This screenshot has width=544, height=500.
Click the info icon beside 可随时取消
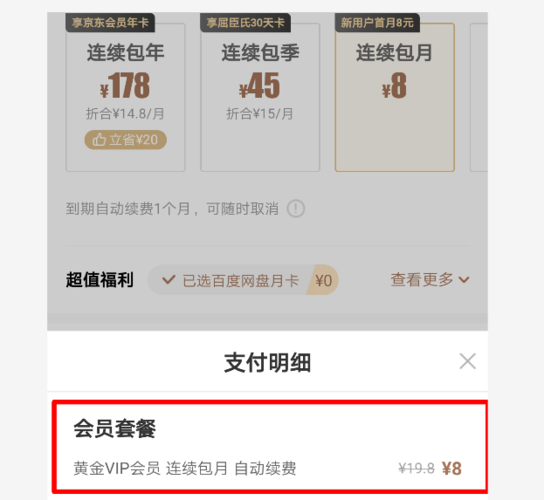click(296, 209)
